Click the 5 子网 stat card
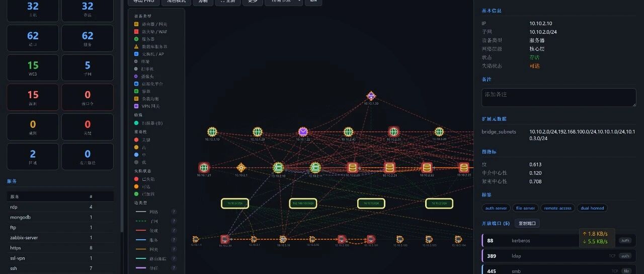This screenshot has height=274, width=644. click(88, 68)
